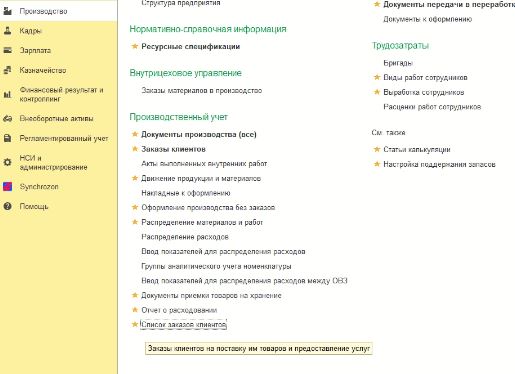The height and width of the screenshot is (374, 515).
Task: Open Документы передачи в переработку link
Action: (x=449, y=5)
